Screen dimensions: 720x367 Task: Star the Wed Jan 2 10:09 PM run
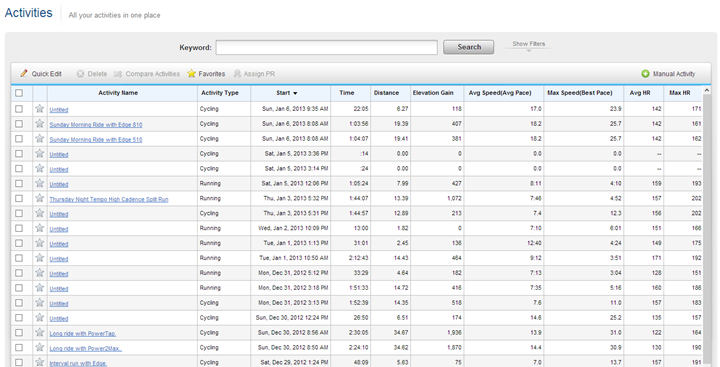point(39,228)
